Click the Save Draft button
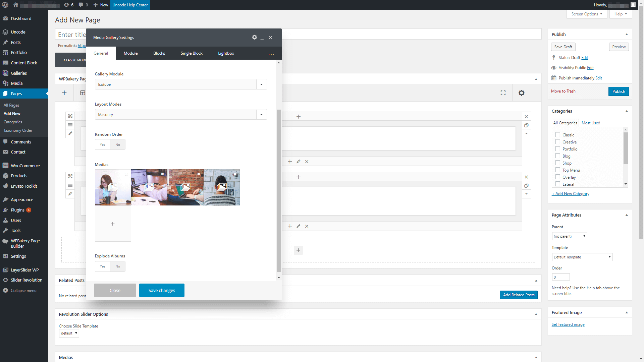This screenshot has height=362, width=644. coord(563,47)
